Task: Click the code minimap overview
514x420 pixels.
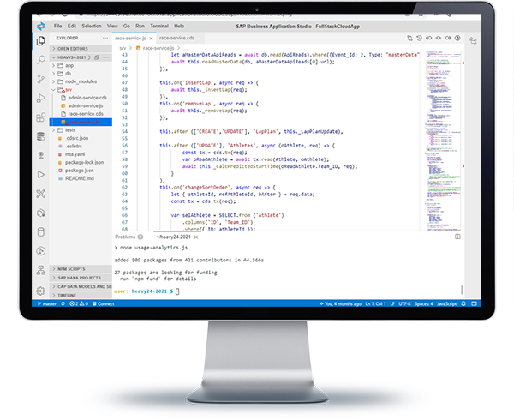Action: (x=443, y=141)
